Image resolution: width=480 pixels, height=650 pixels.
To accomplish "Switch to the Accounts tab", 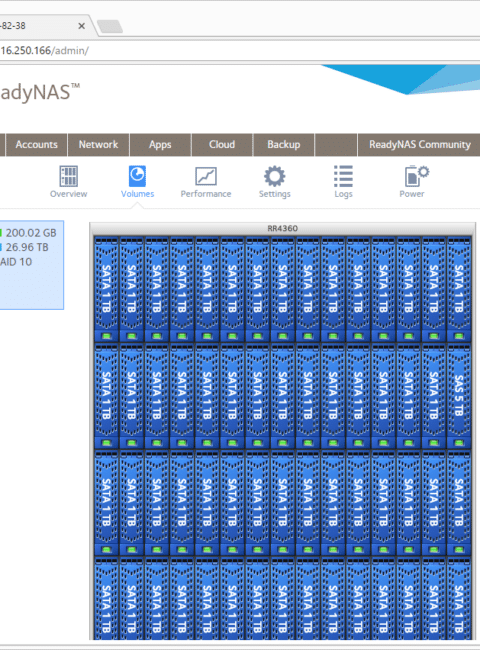I will click(36, 145).
